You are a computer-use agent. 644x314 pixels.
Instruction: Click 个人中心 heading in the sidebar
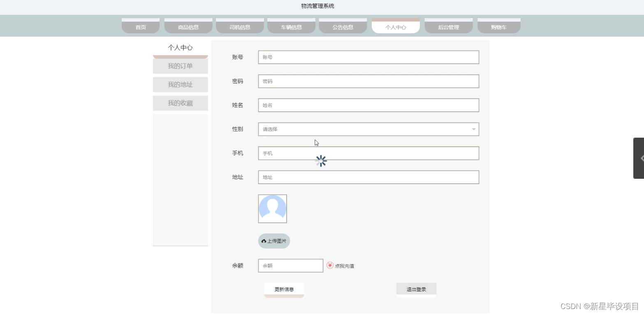[x=180, y=47]
